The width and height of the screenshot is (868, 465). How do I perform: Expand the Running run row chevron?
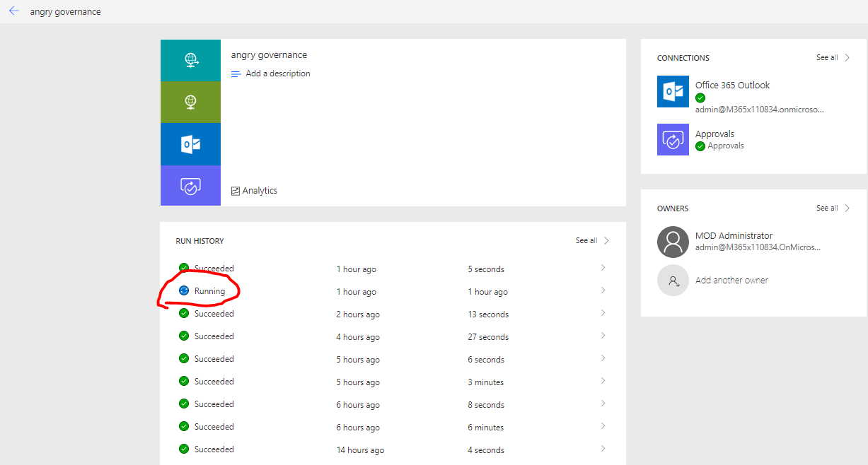(x=603, y=290)
